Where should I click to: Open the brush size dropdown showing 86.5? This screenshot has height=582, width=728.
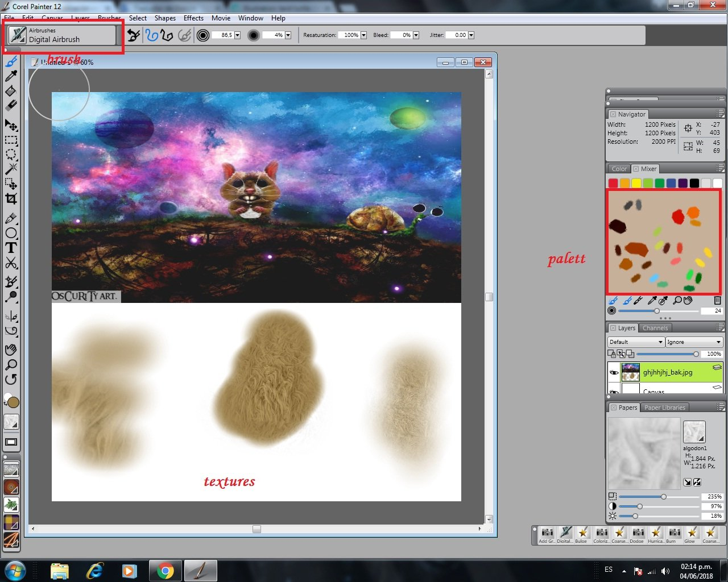pos(237,35)
